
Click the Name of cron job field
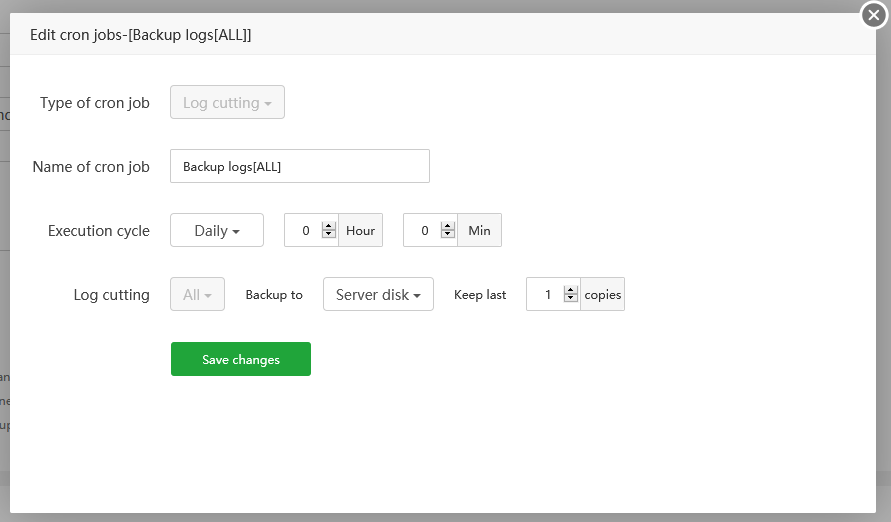click(x=300, y=167)
